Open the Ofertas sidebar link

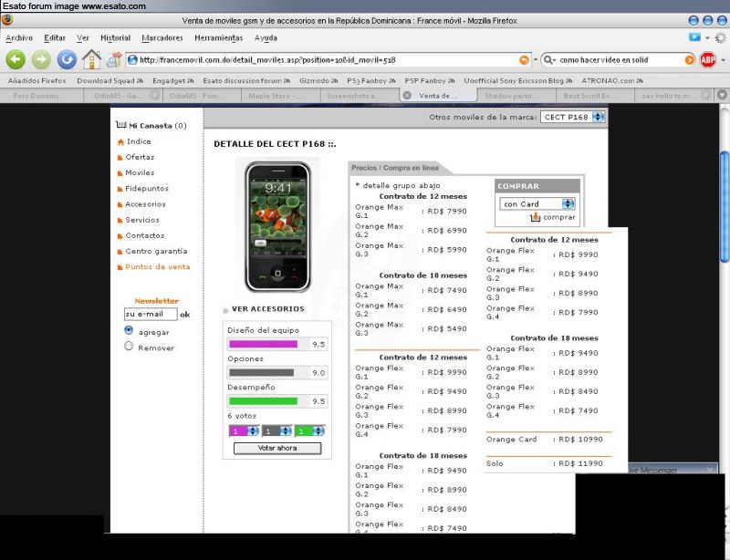tap(140, 157)
